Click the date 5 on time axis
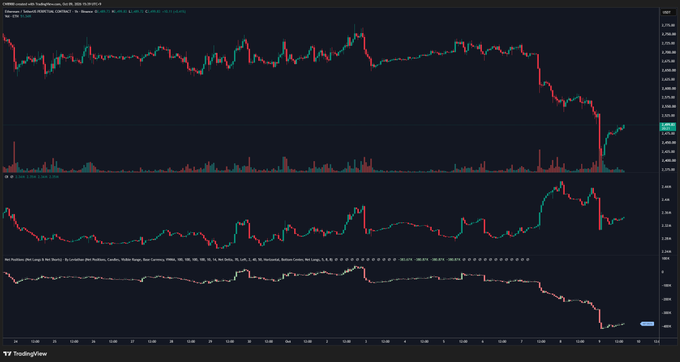680x362 pixels. pyautogui.click(x=444, y=342)
